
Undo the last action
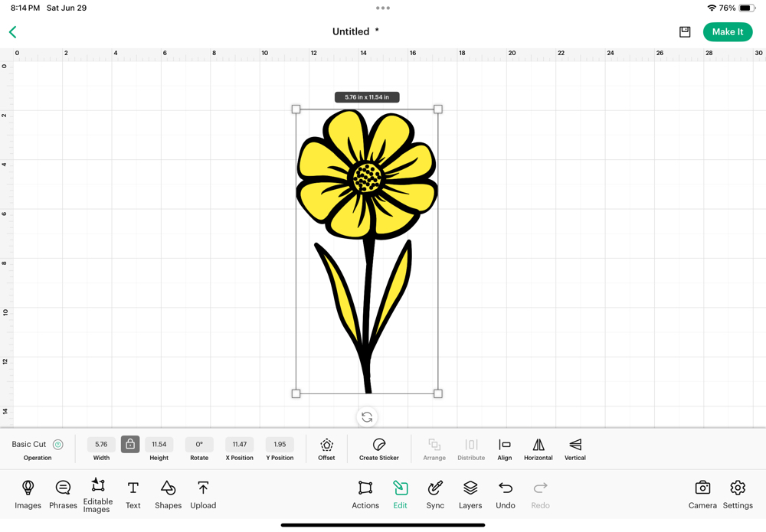505,495
